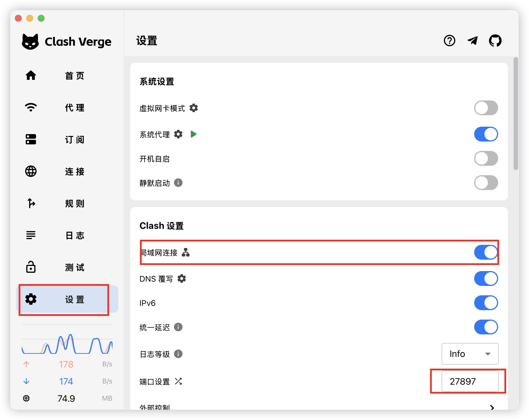Click the green play icon beside 系统代理
Viewport: 529px width, 420px height.
tap(194, 134)
